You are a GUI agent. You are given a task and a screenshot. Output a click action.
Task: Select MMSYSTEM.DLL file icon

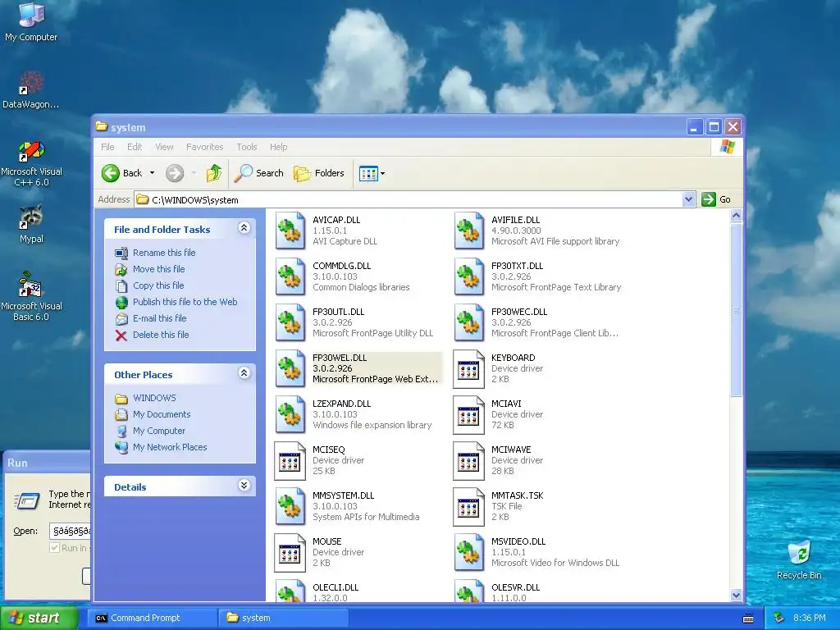[290, 507]
